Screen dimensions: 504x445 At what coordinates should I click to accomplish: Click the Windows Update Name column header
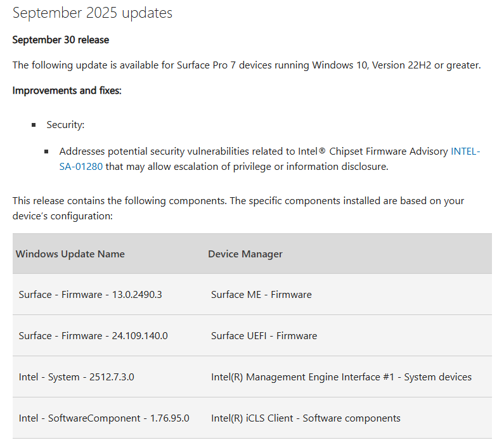70,254
